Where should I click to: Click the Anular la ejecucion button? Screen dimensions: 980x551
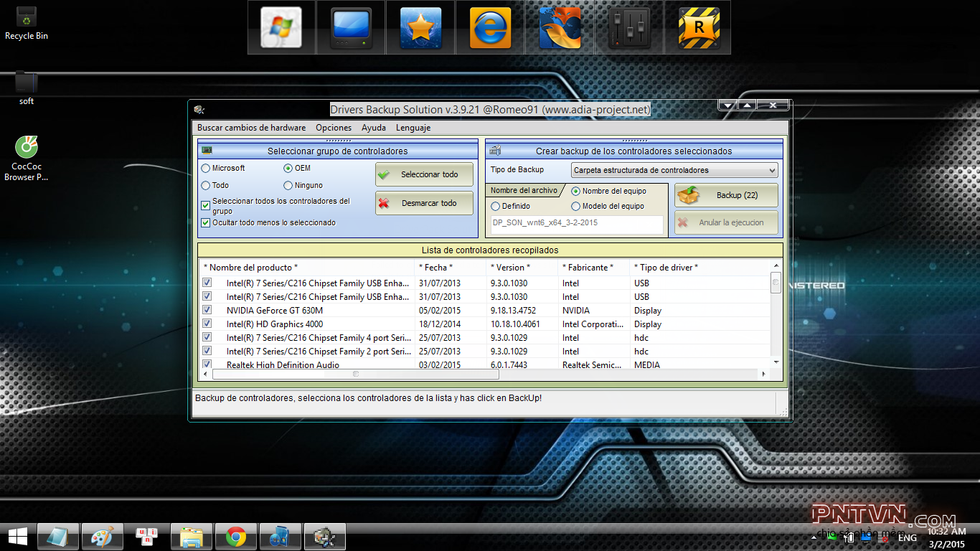coord(726,222)
